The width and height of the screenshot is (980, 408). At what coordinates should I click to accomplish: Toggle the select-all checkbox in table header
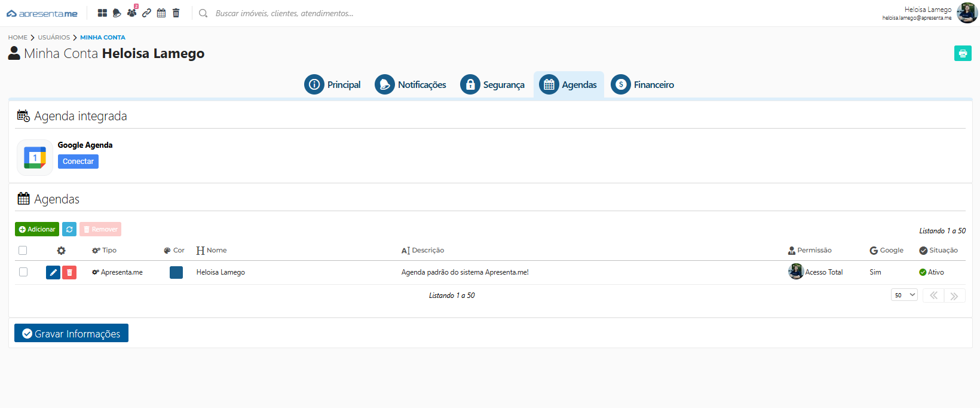coord(23,251)
